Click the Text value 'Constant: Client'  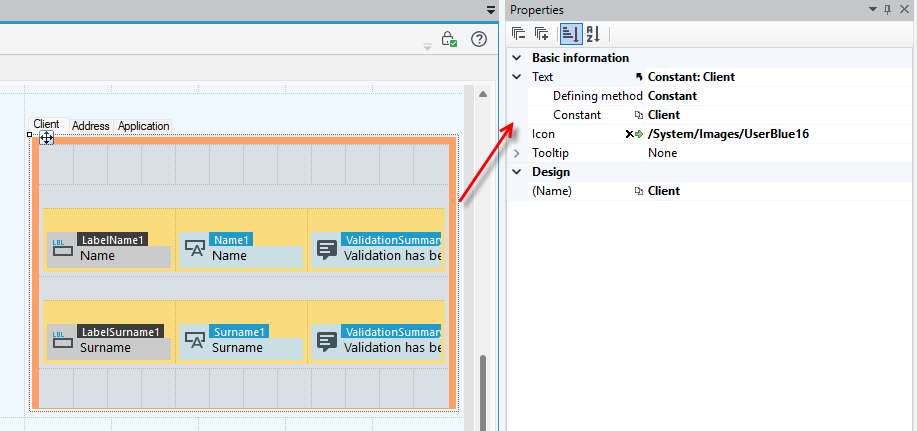691,77
